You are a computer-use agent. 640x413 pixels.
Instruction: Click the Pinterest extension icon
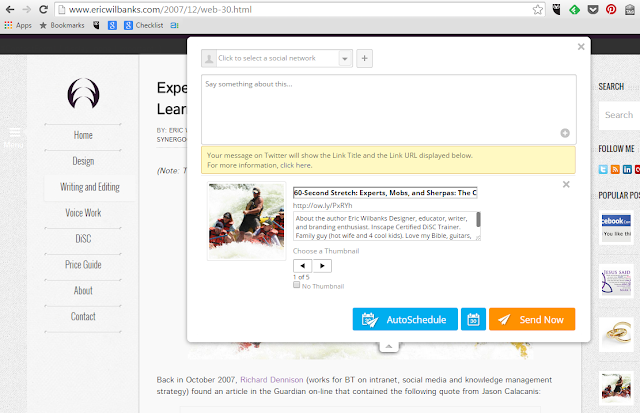(x=611, y=9)
